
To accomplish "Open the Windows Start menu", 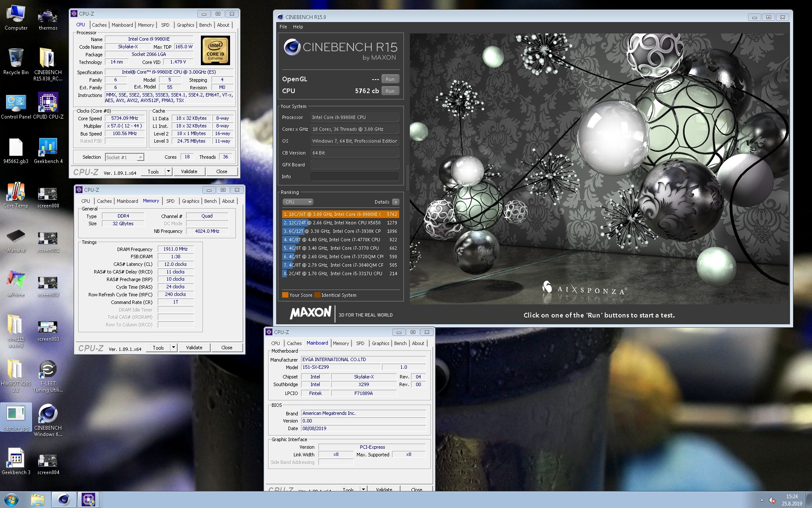I will (11, 500).
